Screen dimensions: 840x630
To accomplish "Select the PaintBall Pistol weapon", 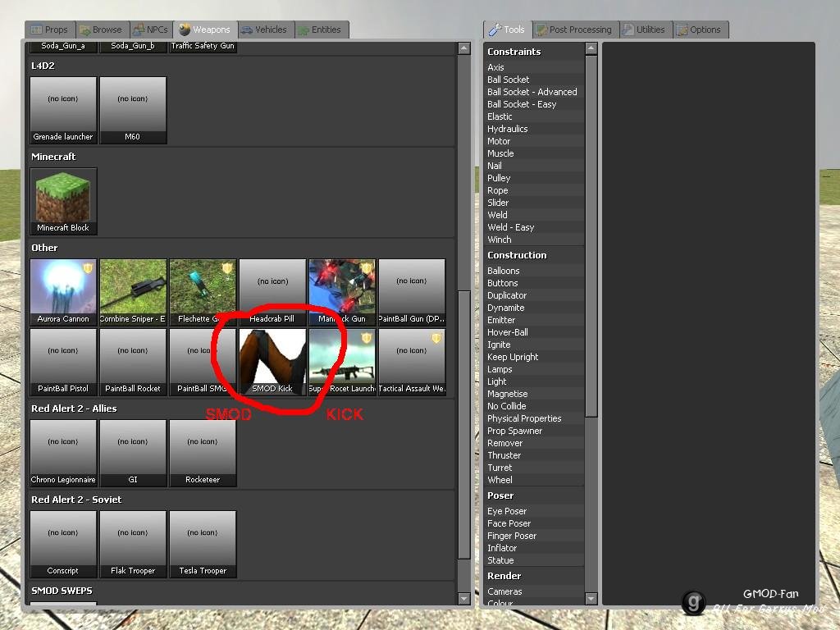I will coord(63,362).
